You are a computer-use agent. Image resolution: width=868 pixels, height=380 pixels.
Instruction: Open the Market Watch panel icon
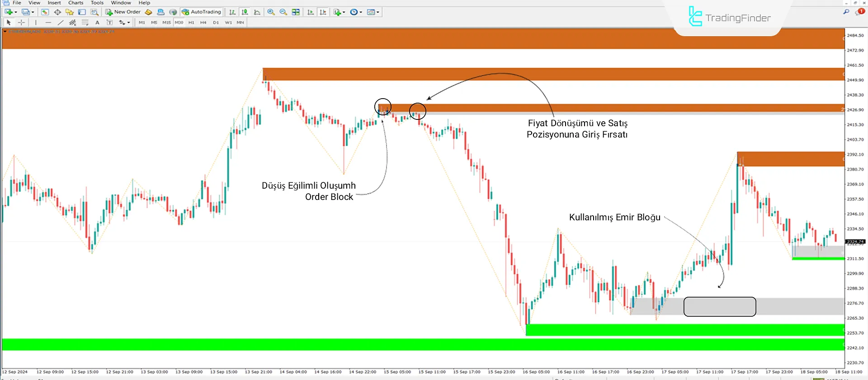click(x=45, y=12)
